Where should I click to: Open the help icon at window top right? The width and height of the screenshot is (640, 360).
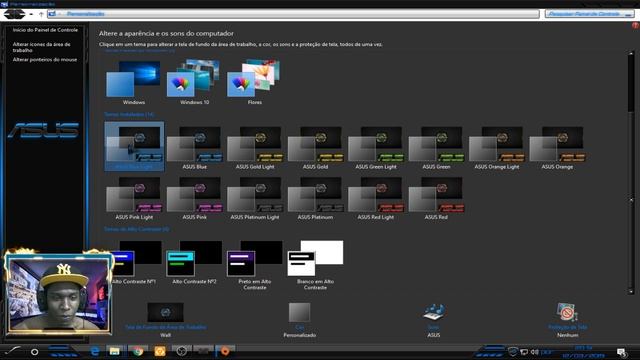coord(635,25)
